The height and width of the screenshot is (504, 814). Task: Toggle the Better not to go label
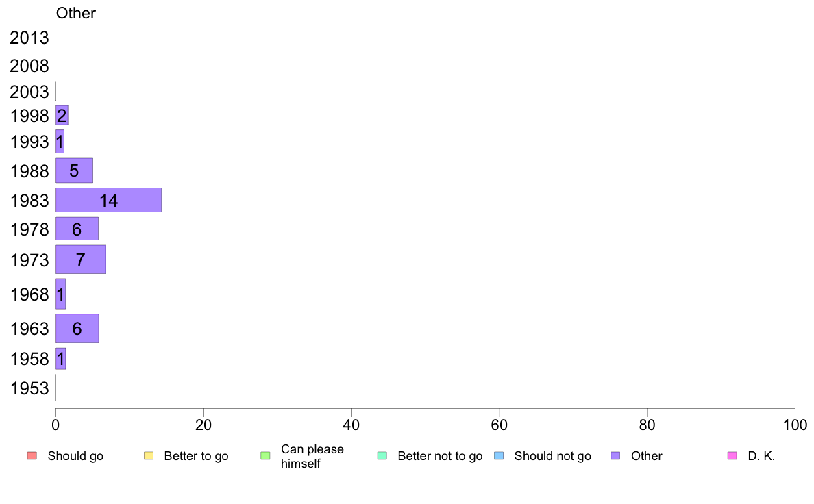click(x=440, y=456)
